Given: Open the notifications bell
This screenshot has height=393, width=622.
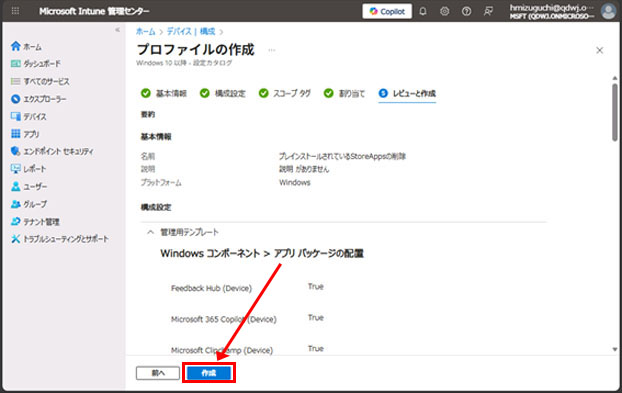Looking at the screenshot, I should pos(423,12).
